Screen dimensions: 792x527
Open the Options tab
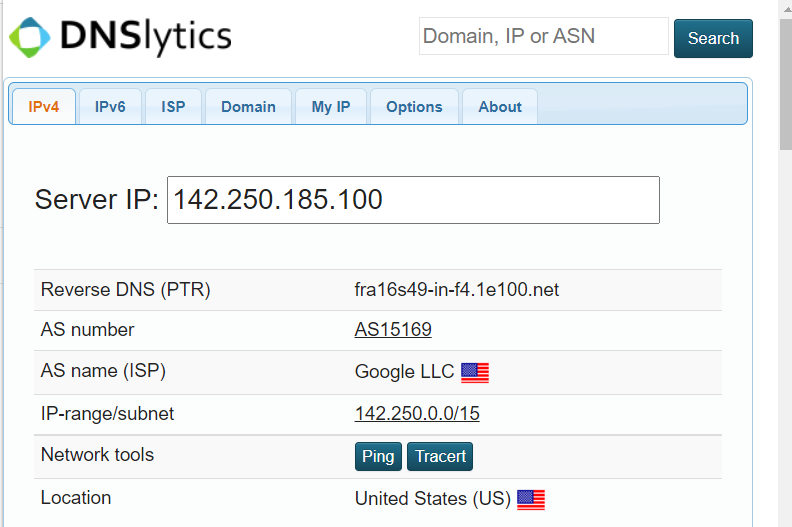click(x=414, y=107)
